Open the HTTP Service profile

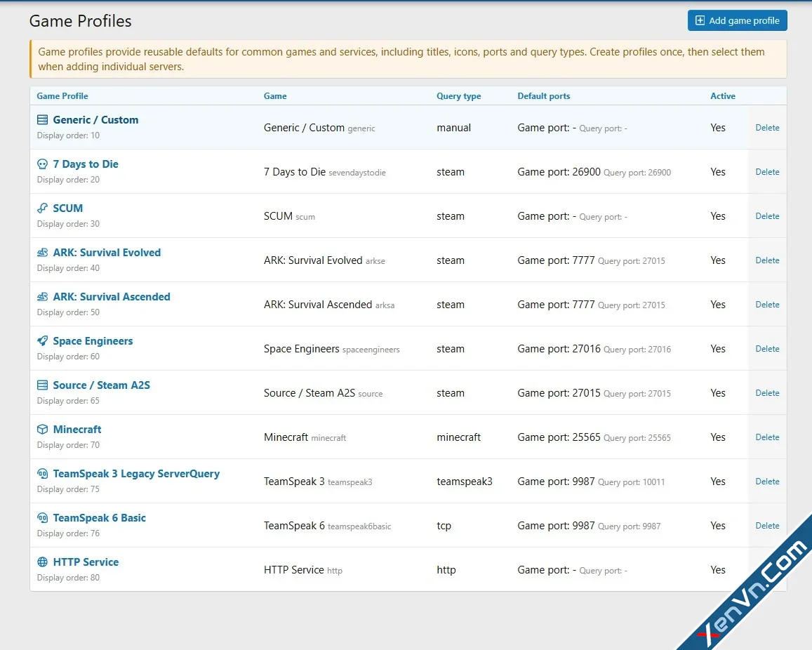click(86, 562)
